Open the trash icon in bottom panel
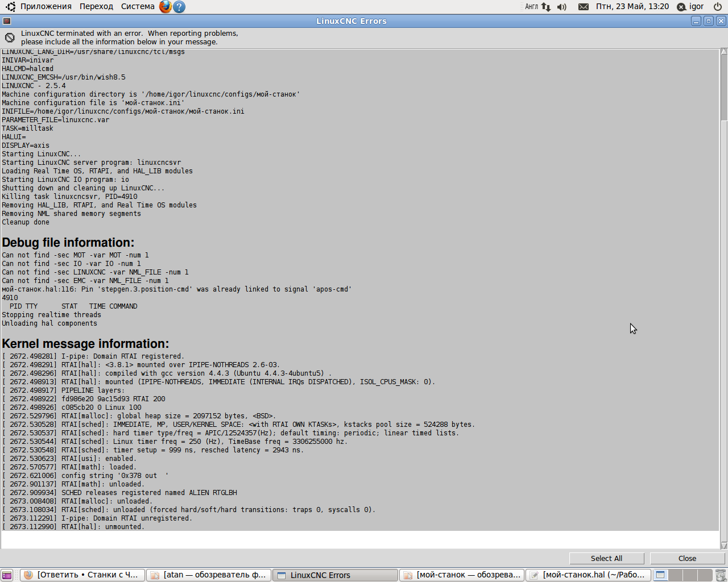The image size is (728, 582). point(721,575)
